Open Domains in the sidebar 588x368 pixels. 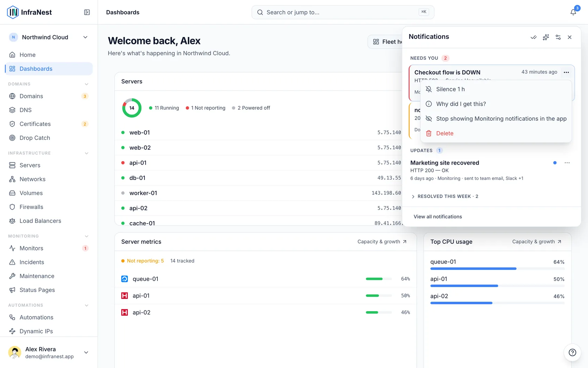[49, 96]
